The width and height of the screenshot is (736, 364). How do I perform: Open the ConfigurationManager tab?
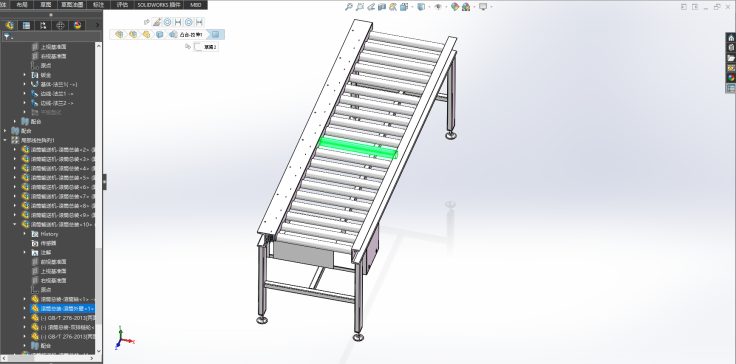pyautogui.click(x=43, y=25)
